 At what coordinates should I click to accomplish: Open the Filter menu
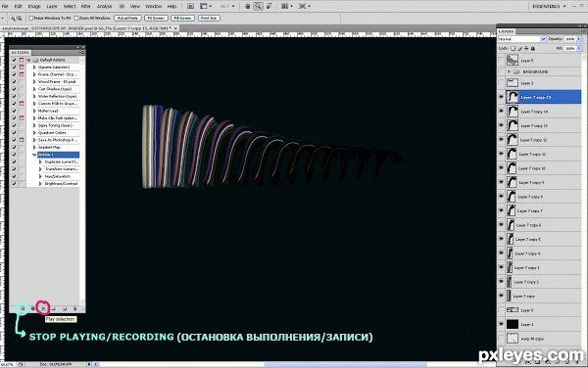coord(86,7)
